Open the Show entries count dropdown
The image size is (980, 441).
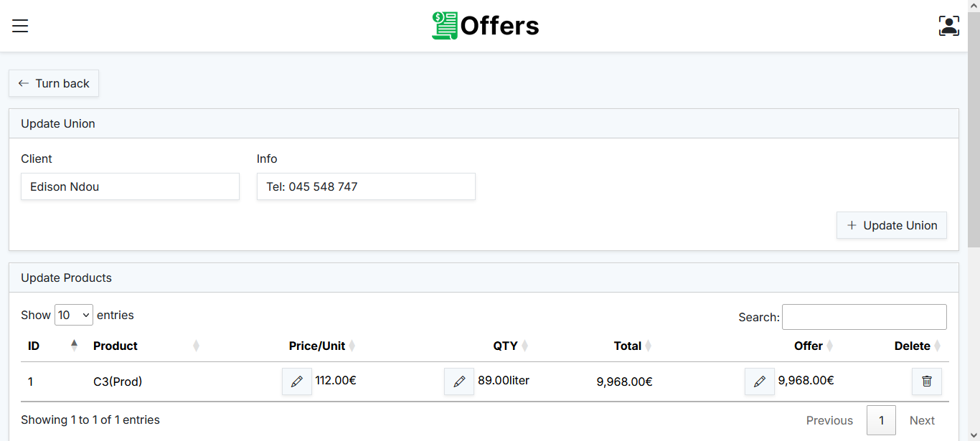pos(74,315)
